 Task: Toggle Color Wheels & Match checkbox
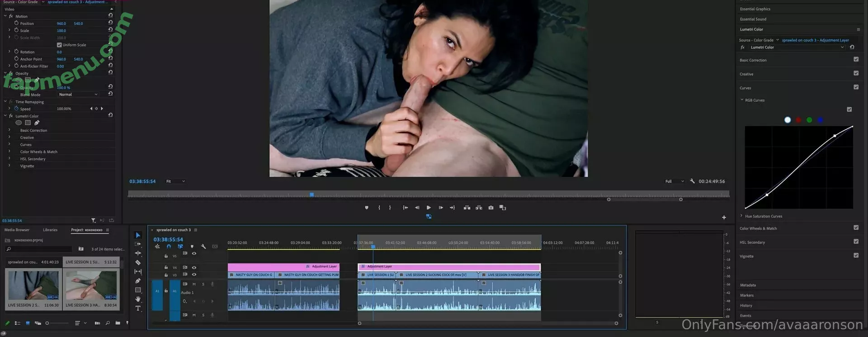click(856, 228)
